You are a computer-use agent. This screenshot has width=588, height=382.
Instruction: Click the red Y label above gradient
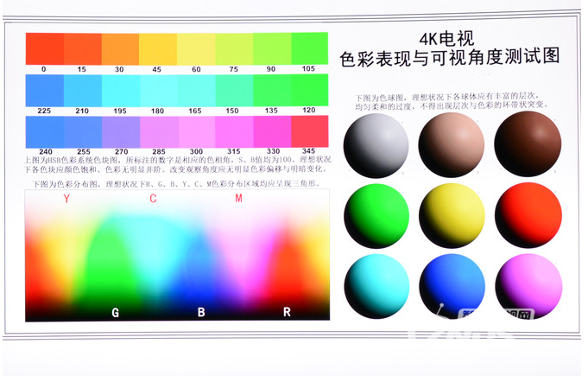[x=66, y=200]
